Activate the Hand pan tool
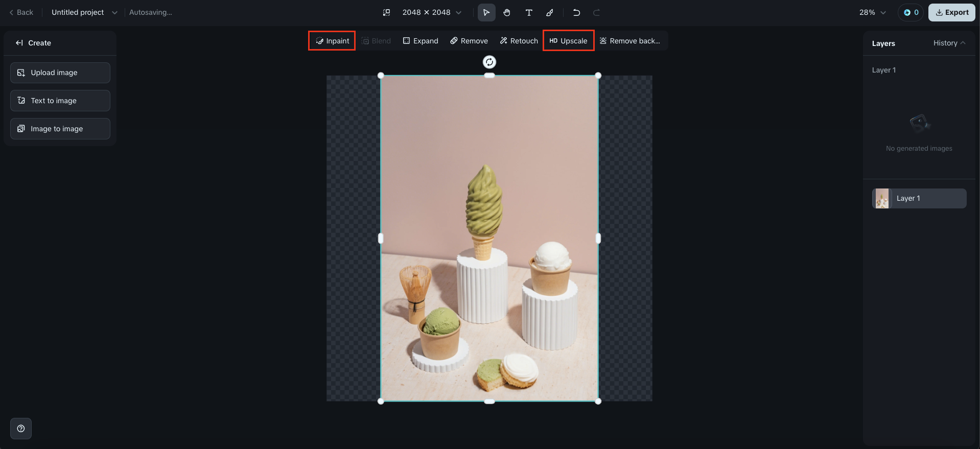This screenshot has height=449, width=980. tap(507, 12)
